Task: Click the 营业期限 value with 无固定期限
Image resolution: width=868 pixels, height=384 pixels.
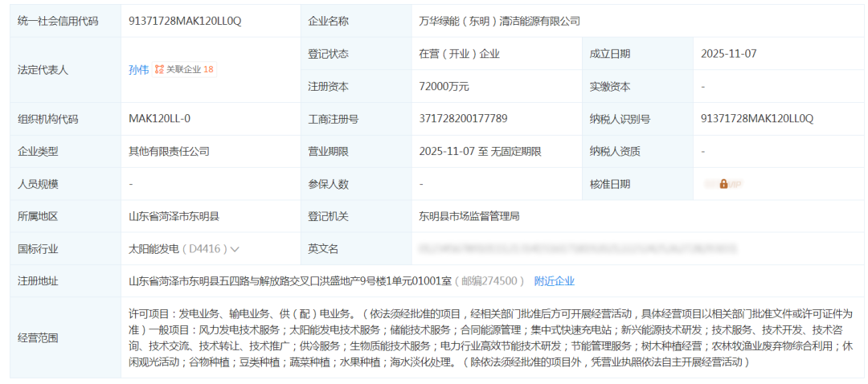Action: pos(480,151)
